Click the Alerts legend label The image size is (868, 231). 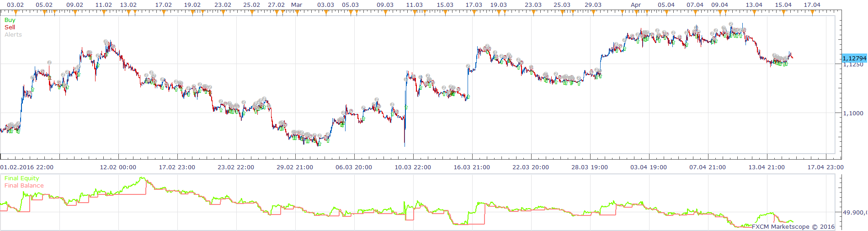pyautogui.click(x=13, y=35)
